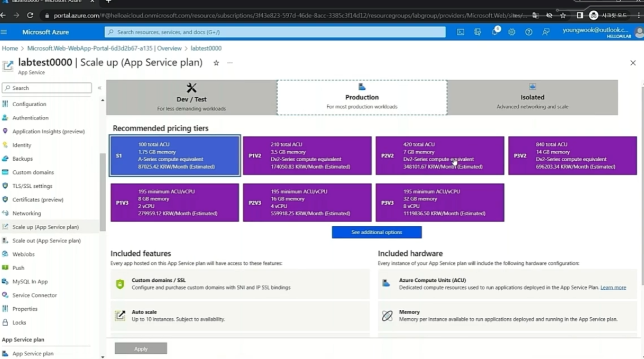Select the P3V3 pricing tier card
This screenshot has width=644, height=359.
440,202
